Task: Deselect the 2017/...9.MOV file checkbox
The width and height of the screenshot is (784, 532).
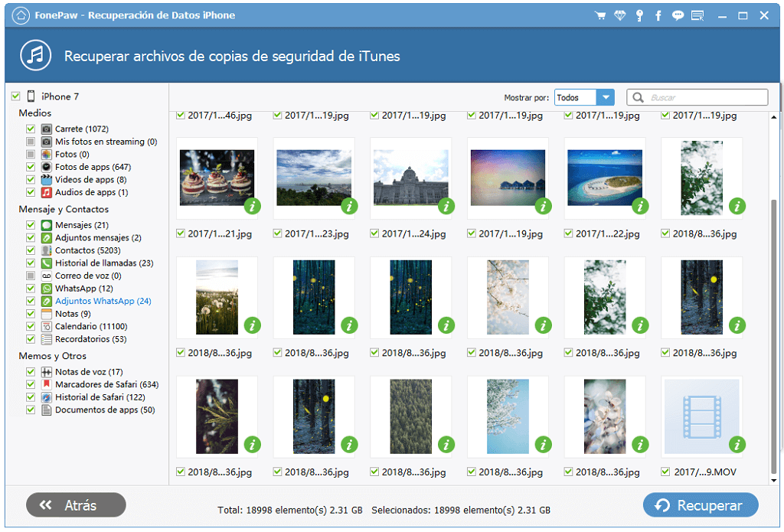Action: click(665, 472)
